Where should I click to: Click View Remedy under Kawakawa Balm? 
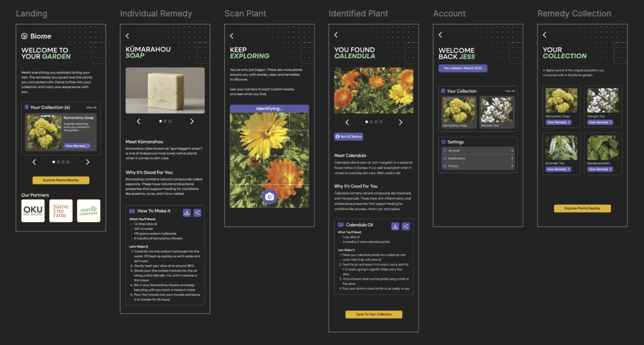click(x=600, y=169)
